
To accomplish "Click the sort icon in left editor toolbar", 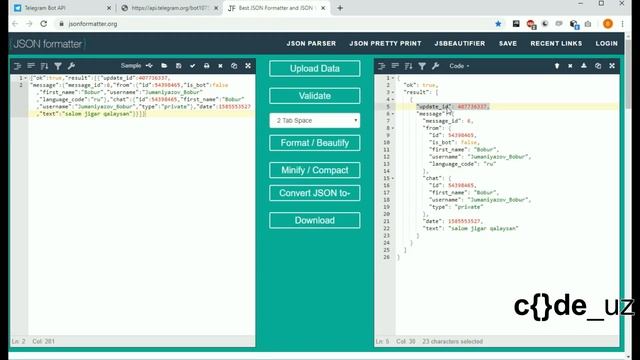I will [x=44, y=66].
